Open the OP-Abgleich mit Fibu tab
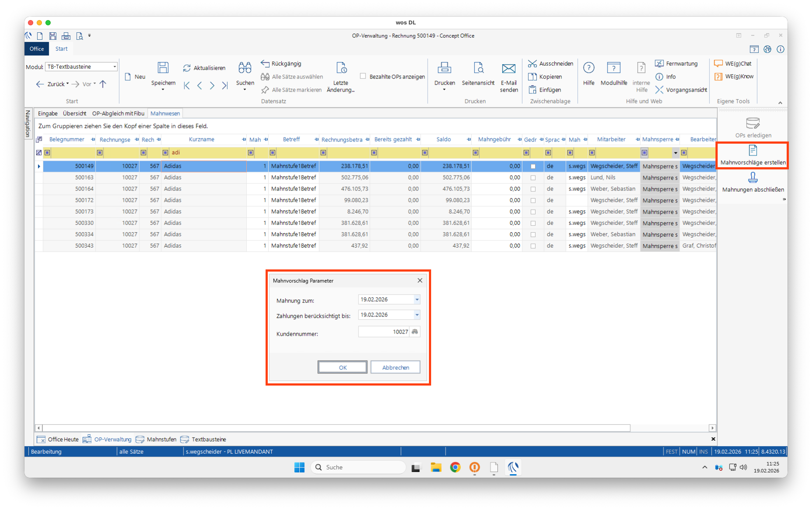This screenshot has width=812, height=510. [x=118, y=114]
